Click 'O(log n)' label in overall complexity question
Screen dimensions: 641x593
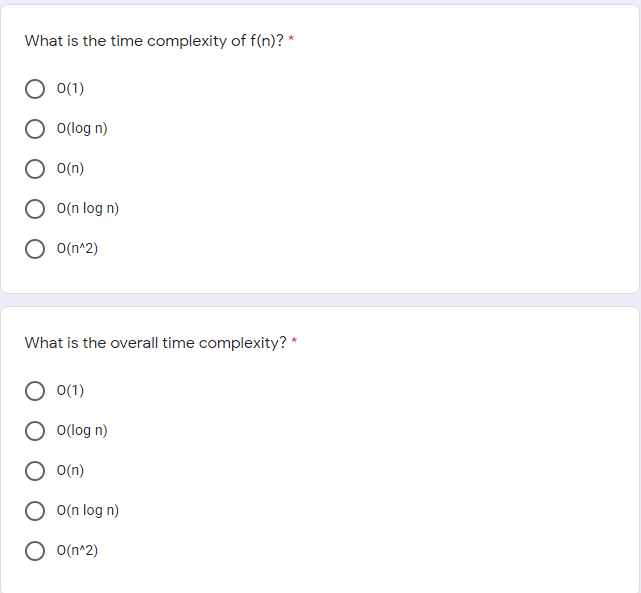[82, 431]
